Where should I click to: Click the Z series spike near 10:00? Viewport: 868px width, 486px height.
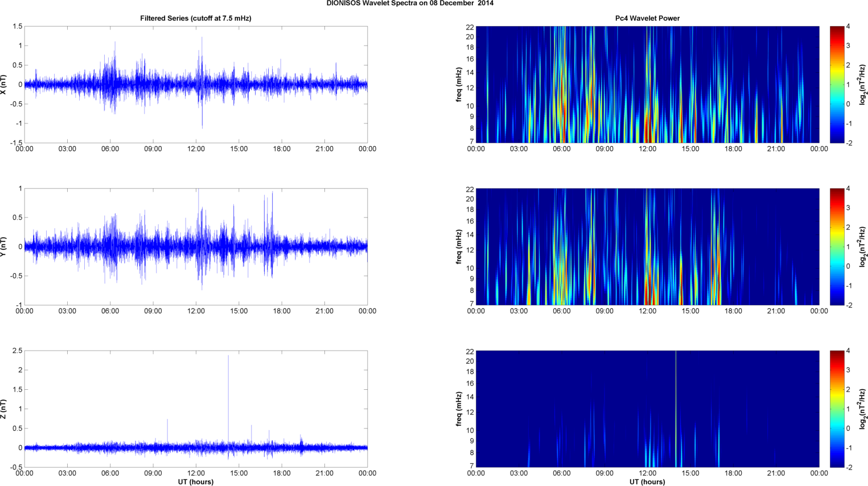pos(167,427)
